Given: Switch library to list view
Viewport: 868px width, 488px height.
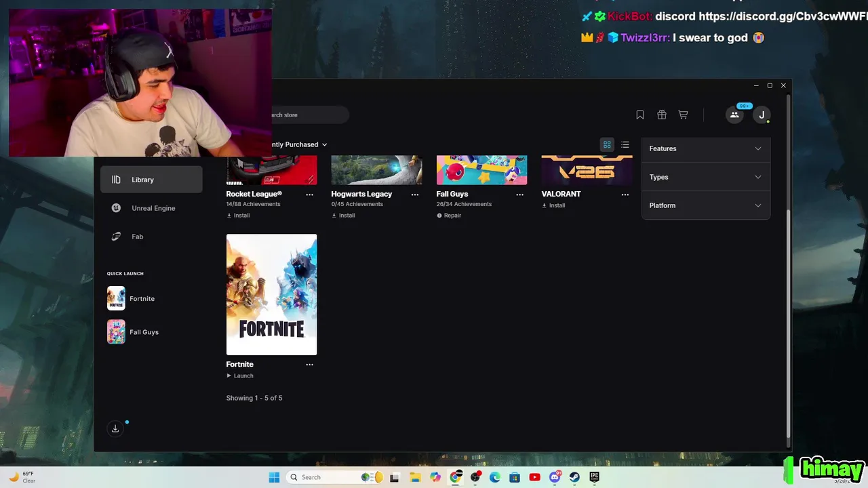Looking at the screenshot, I should (625, 144).
